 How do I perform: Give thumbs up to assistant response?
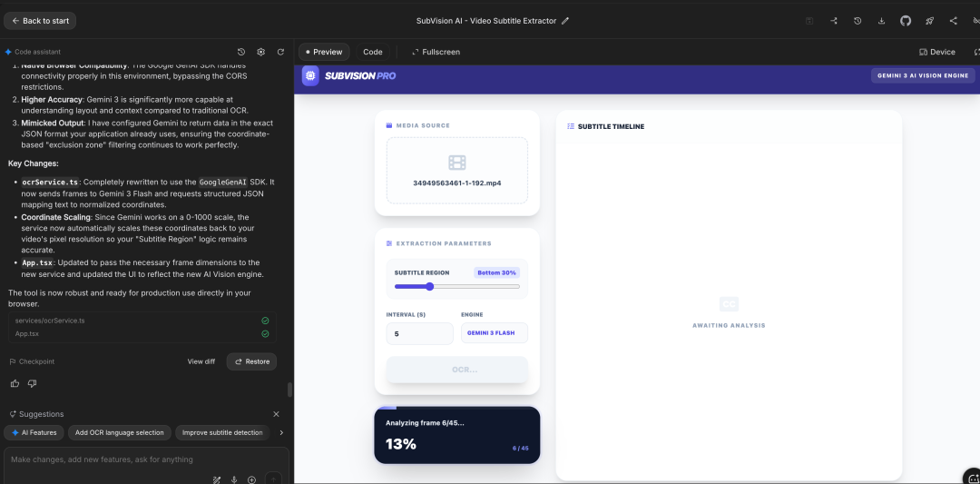click(x=15, y=384)
